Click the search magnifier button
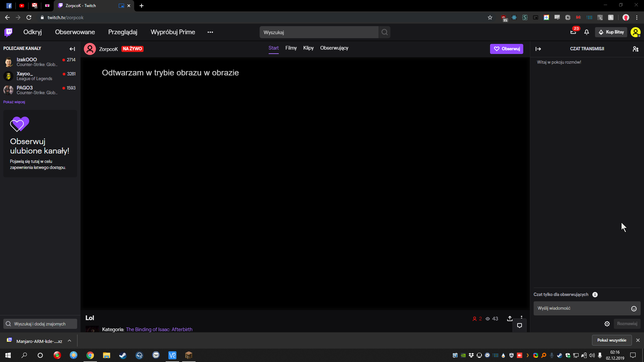The height and width of the screenshot is (362, 644). point(385,32)
